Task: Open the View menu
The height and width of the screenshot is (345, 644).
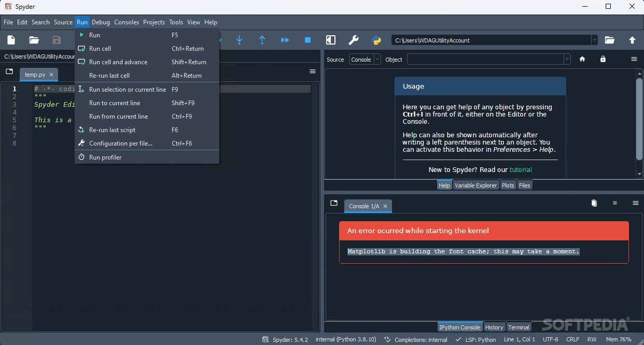Action: [194, 22]
